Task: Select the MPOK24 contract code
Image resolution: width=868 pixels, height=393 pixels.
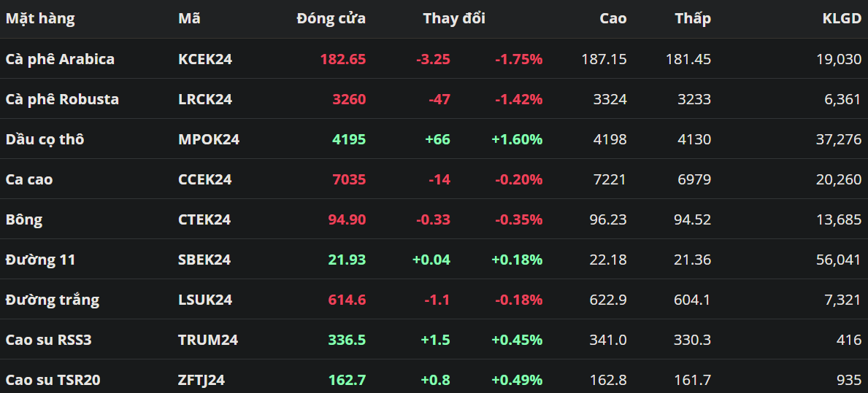Action: (x=209, y=139)
